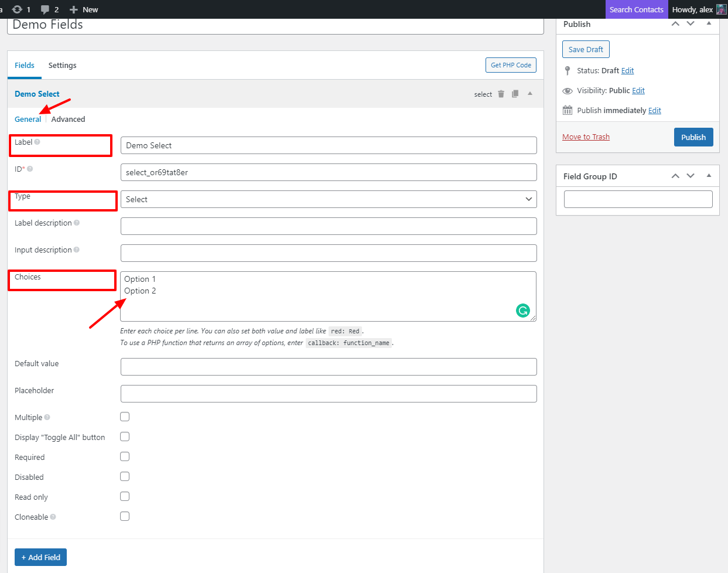Viewport: 728px width, 573px height.
Task: Click the Move to Trash link
Action: point(586,137)
